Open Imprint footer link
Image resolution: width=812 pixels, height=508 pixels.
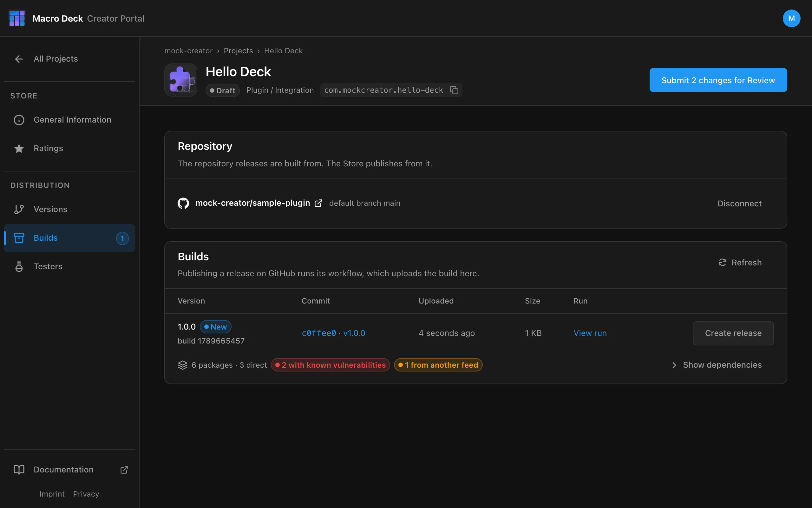point(52,494)
